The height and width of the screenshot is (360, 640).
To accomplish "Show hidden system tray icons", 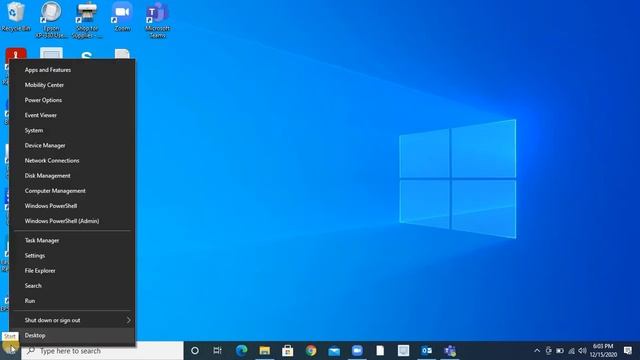I will (x=537, y=351).
